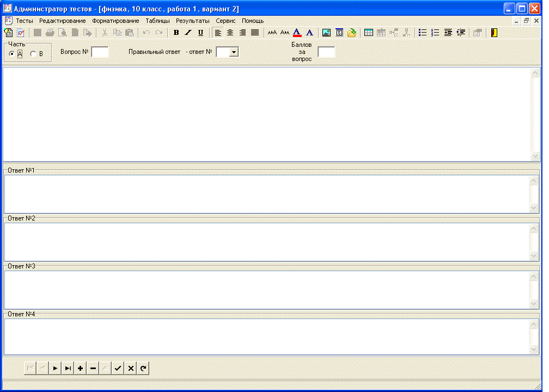Open the correct answer number dropdown
Screen dimensions: 549x392
(233, 52)
